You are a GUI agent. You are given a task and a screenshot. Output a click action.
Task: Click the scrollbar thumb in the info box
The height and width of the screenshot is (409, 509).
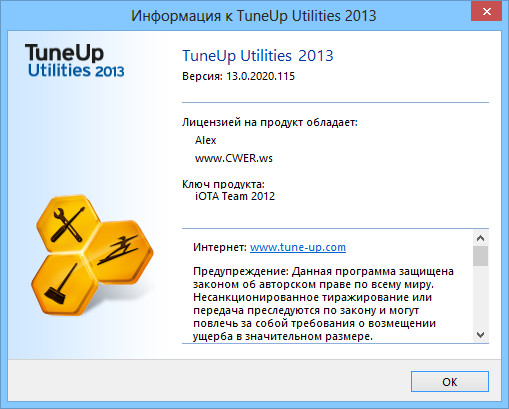pos(480,256)
